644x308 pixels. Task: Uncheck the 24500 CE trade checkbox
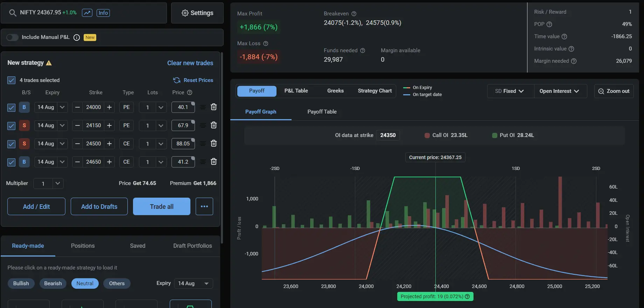[11, 144]
